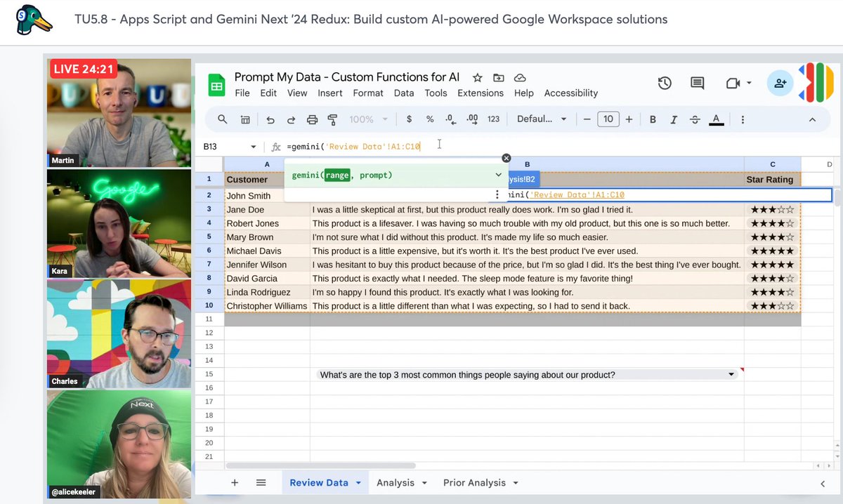The width and height of the screenshot is (843, 504).
Task: Select Charles's video thumbnail
Action: pos(119,333)
